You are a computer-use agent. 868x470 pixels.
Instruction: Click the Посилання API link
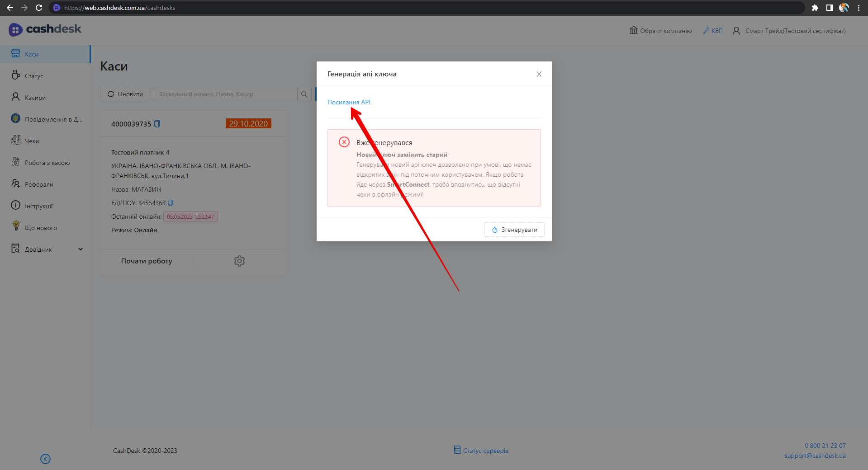[348, 102]
